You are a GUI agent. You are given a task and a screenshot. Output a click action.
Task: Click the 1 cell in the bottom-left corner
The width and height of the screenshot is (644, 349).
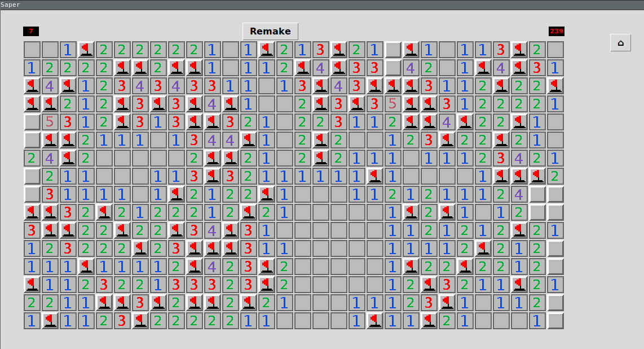pyautogui.click(x=32, y=321)
